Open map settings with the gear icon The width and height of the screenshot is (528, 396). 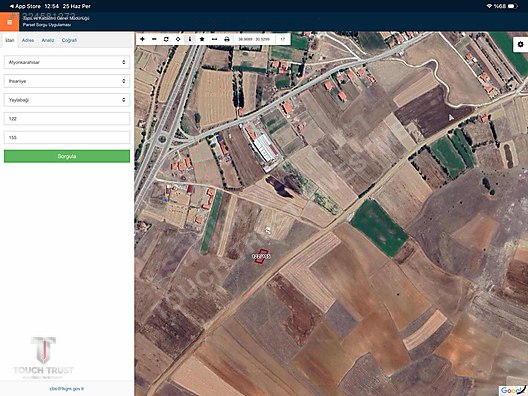tap(521, 44)
